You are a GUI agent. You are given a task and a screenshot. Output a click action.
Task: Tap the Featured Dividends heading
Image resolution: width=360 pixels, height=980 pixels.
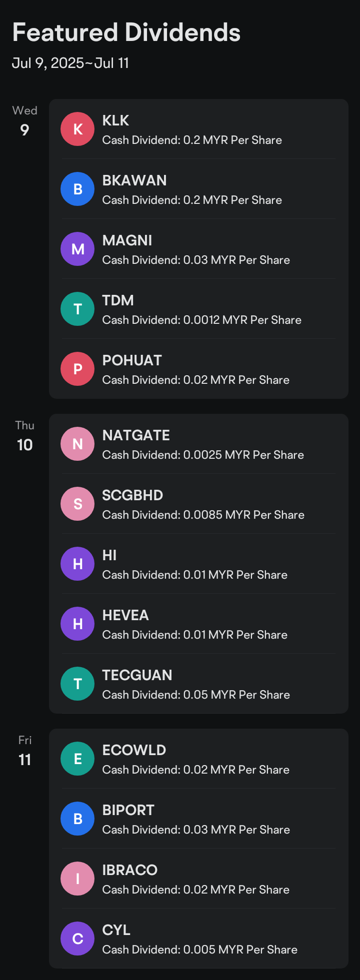click(x=126, y=32)
